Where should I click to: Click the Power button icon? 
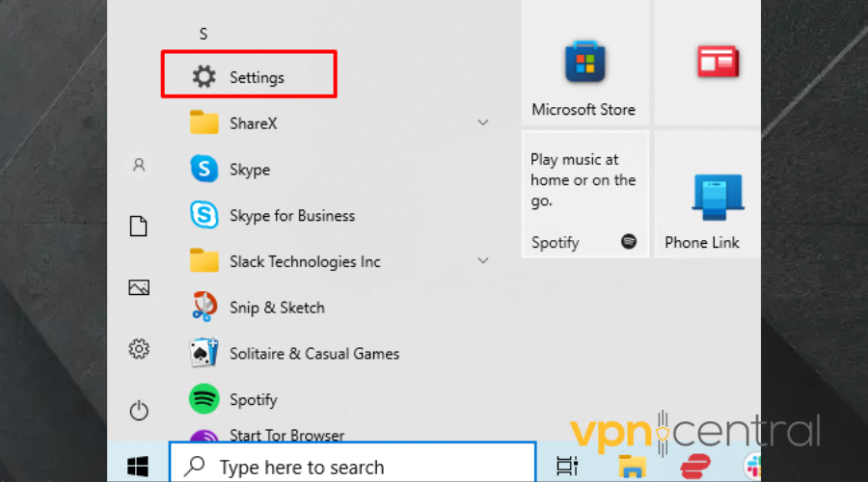[x=139, y=411]
